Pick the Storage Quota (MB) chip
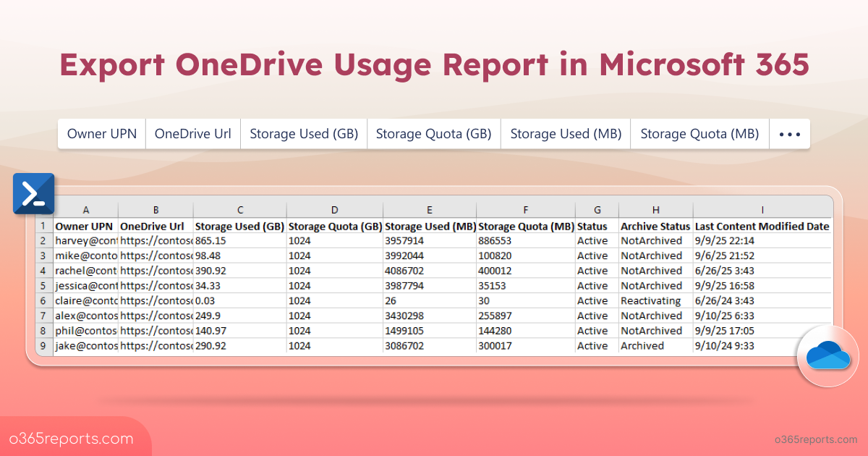 pos(699,134)
